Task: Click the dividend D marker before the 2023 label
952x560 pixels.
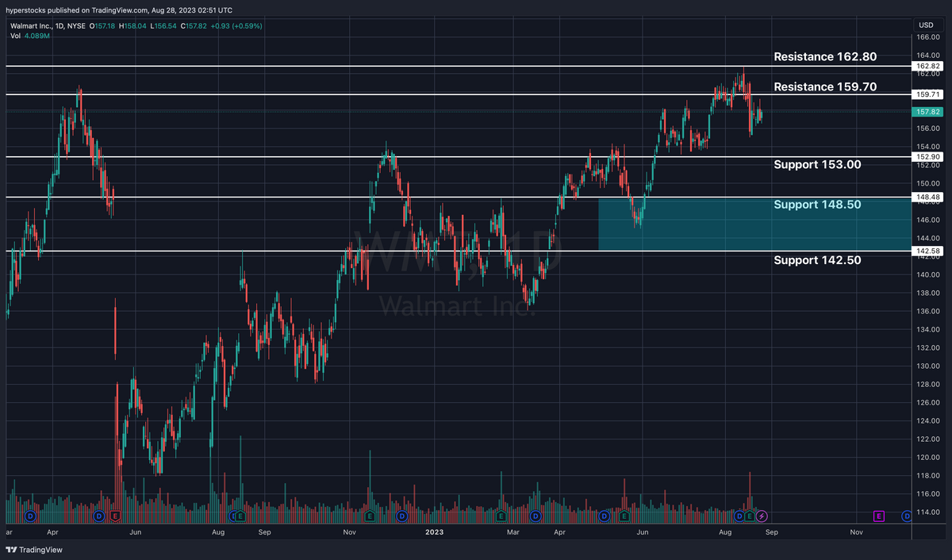Action: click(401, 516)
